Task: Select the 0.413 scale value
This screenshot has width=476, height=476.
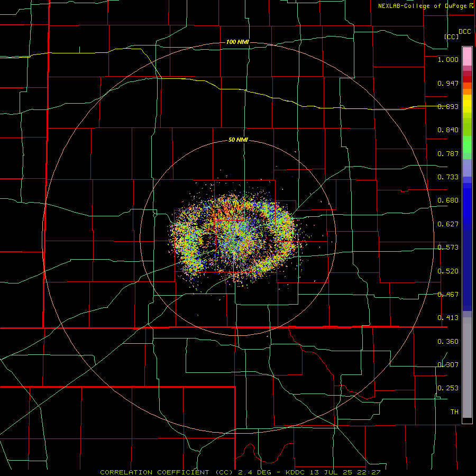Action: tap(448, 318)
